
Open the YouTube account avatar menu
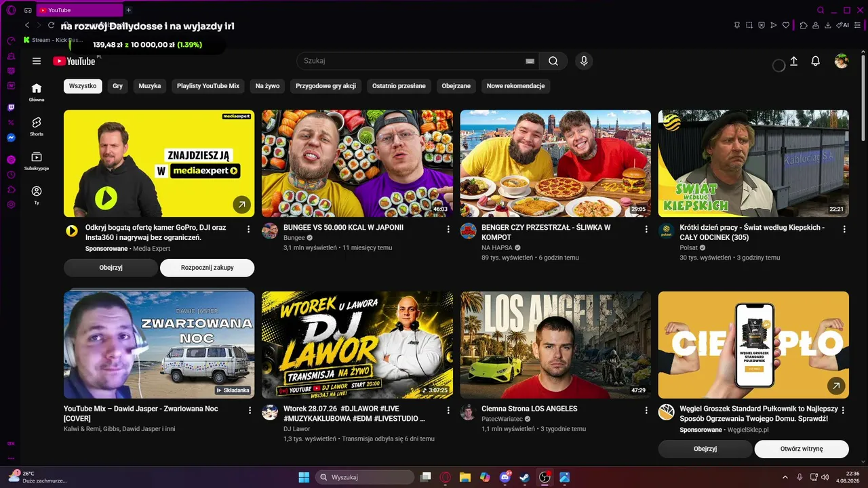coord(842,61)
